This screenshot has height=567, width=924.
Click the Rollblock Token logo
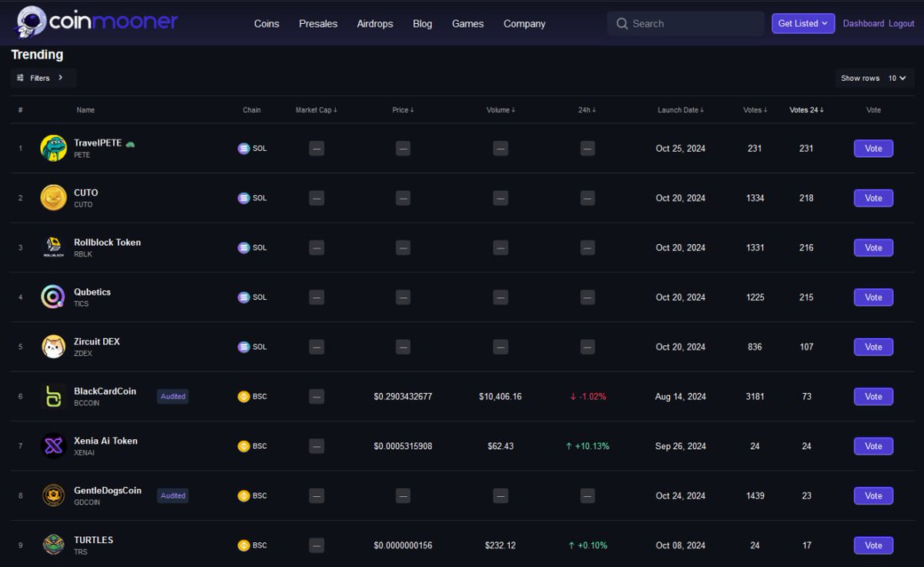(x=53, y=247)
